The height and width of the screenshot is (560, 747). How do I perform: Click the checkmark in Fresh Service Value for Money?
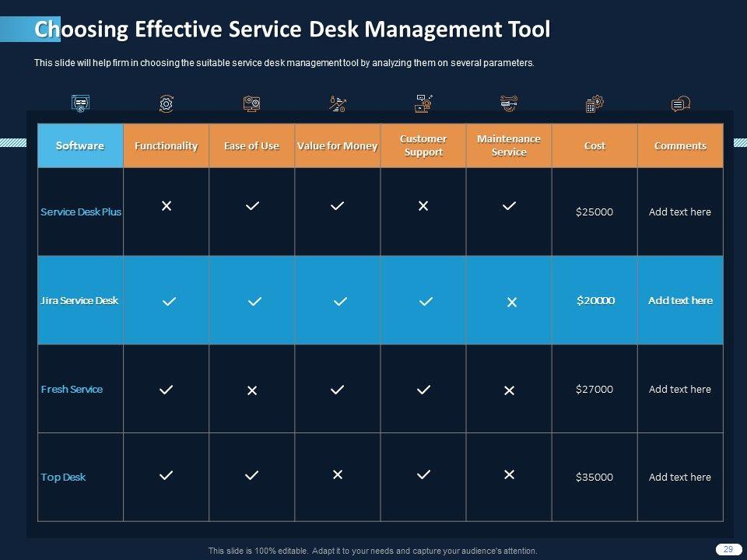337,390
